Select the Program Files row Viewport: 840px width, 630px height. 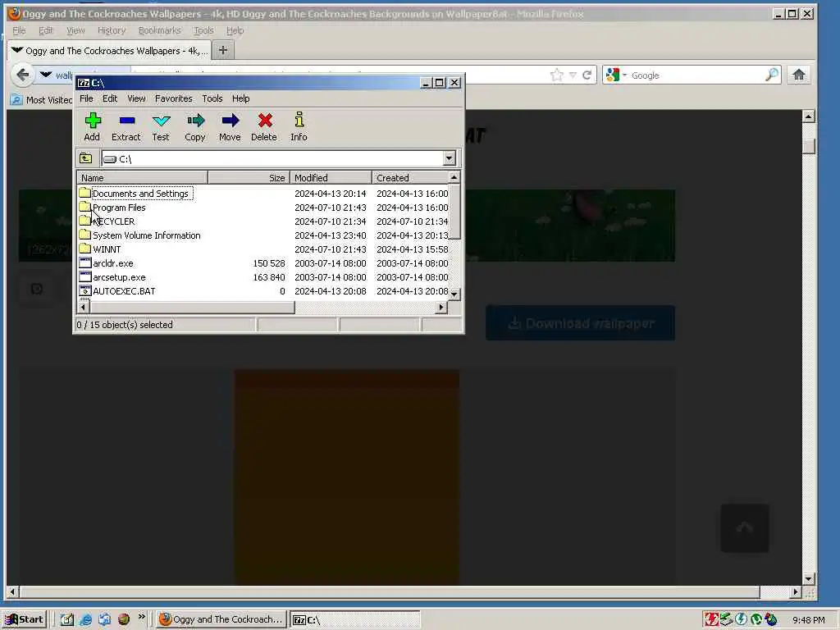coord(262,208)
